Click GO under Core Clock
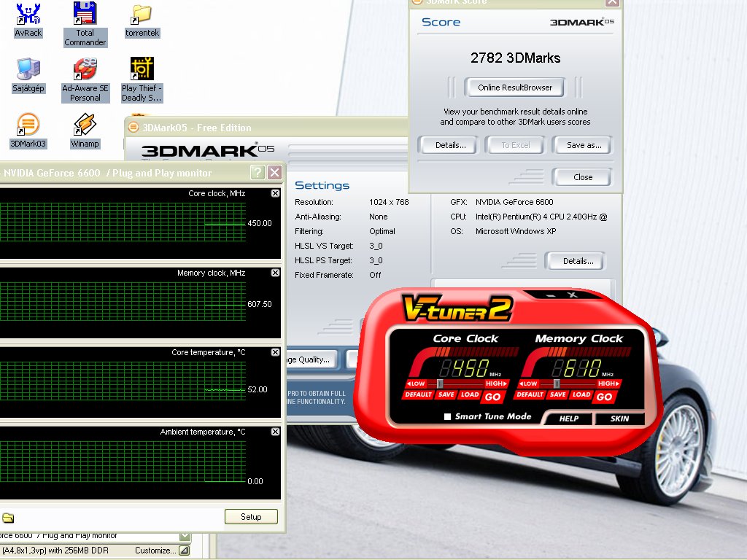747x560 pixels. click(x=492, y=397)
